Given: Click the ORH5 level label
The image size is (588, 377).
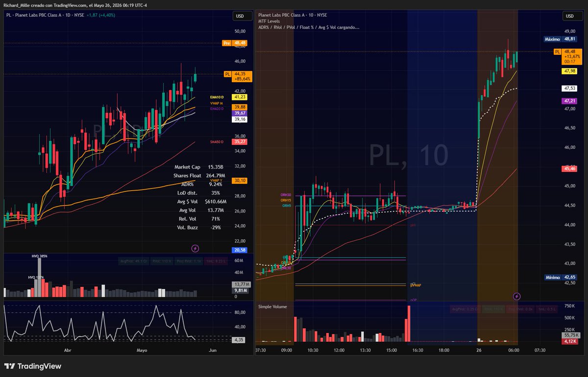Looking at the screenshot, I should (x=287, y=206).
